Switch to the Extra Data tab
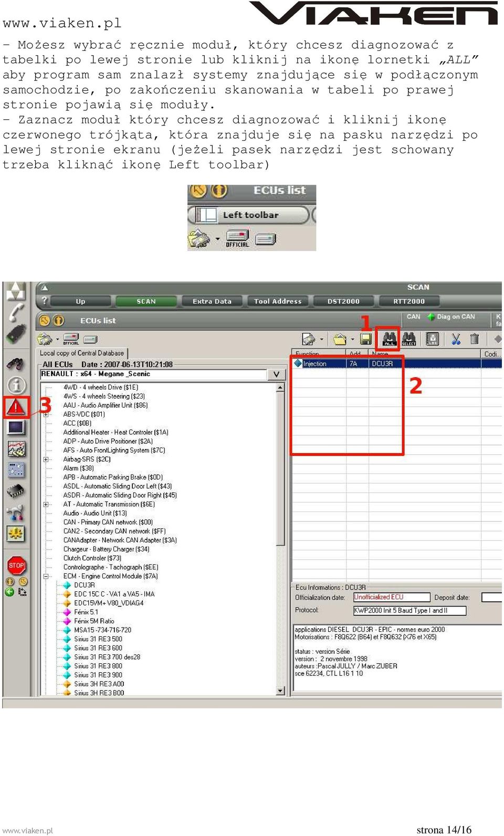Image resolution: width=504 pixels, height=836 pixels. click(x=212, y=301)
